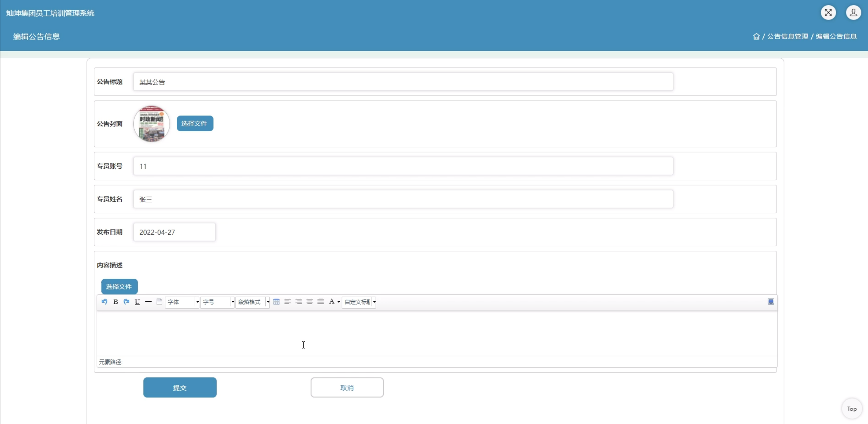Expand the 段落格式 paragraph format dropdown
Image resolution: width=868 pixels, height=424 pixels.
pos(252,302)
